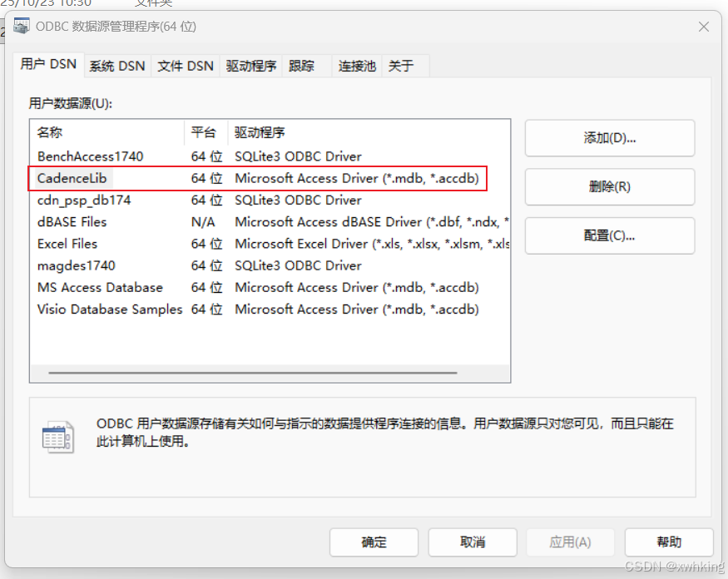This screenshot has width=728, height=579.
Task: Click SQLite3 ODBC Driver in the magdes1740 row
Action: pos(298,265)
